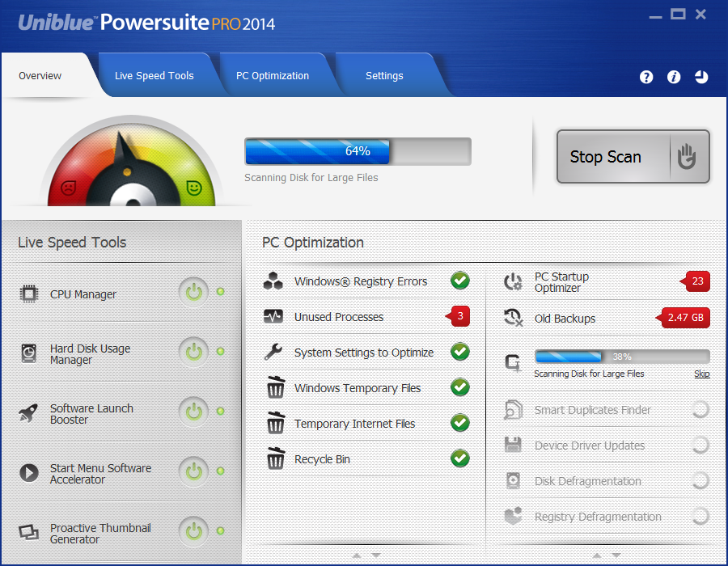
Task: Toggle the Hard Disk Usage Manager power button
Action: tap(193, 352)
